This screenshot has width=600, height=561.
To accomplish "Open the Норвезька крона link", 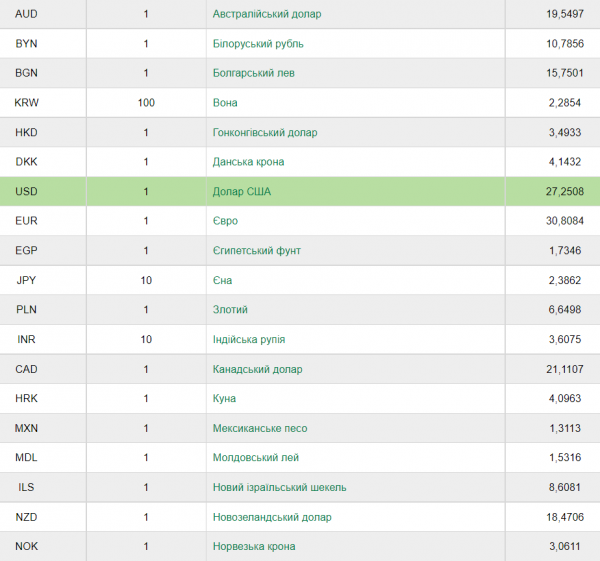I will 254,546.
